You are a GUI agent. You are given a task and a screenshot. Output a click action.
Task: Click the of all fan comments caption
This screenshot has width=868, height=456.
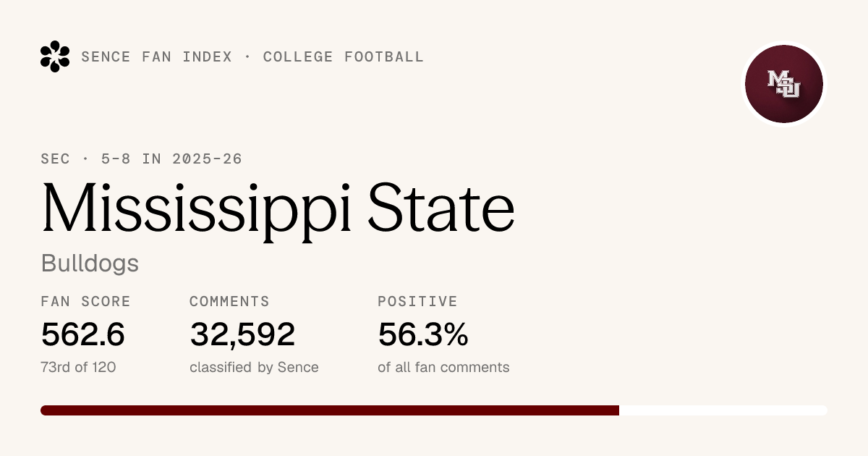(443, 367)
